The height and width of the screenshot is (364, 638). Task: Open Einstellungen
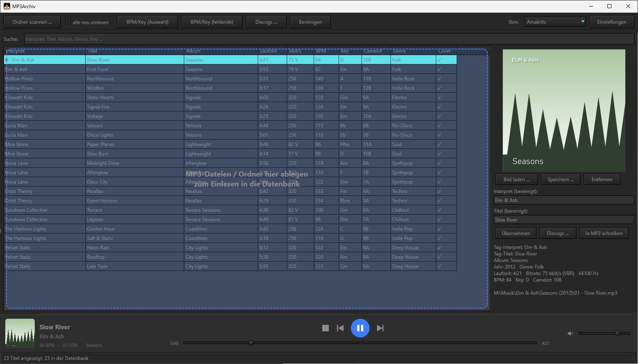coord(612,22)
